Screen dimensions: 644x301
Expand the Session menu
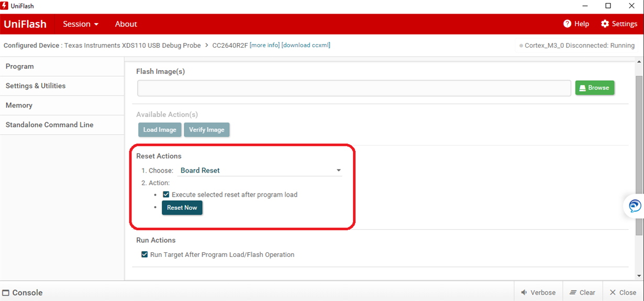81,24
